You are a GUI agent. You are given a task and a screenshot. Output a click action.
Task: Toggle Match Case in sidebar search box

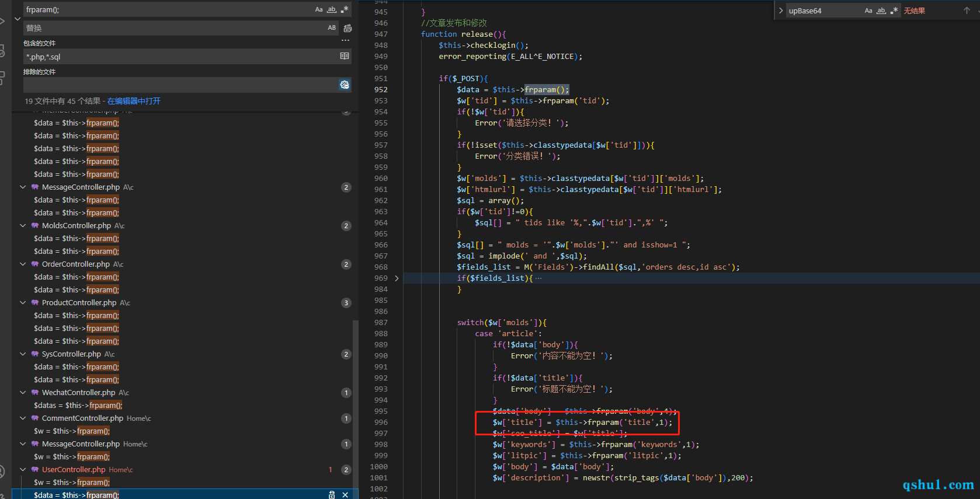tap(319, 9)
